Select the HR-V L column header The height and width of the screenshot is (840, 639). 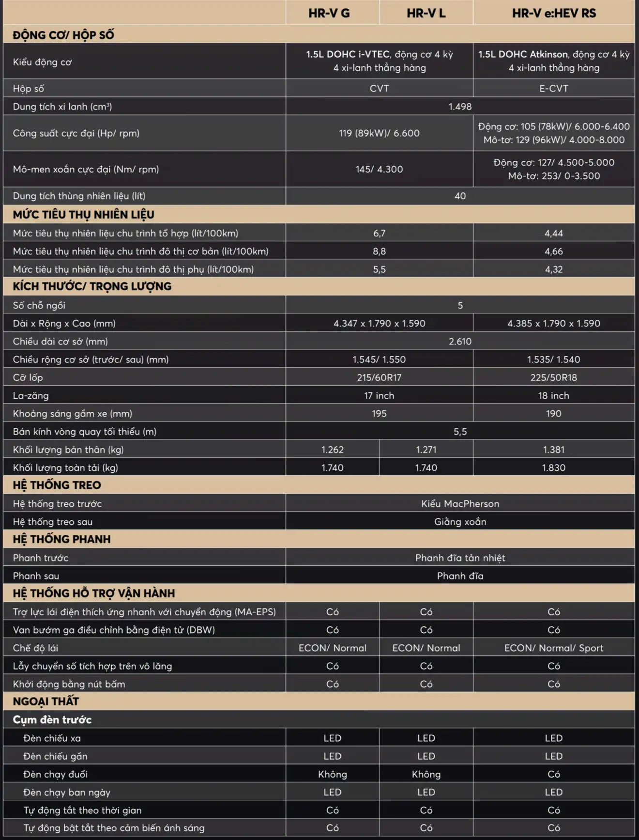point(426,13)
